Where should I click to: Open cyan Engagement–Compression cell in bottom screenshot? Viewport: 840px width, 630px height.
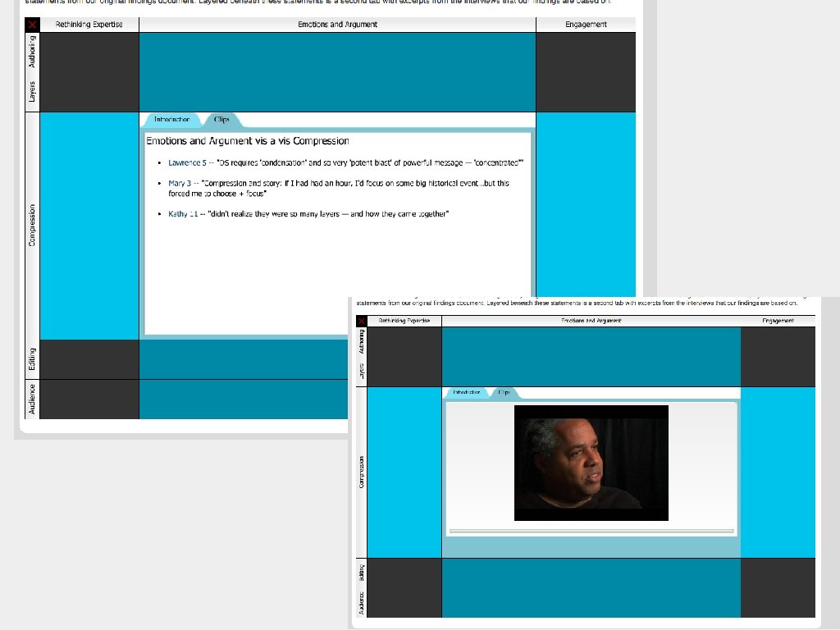(778, 472)
